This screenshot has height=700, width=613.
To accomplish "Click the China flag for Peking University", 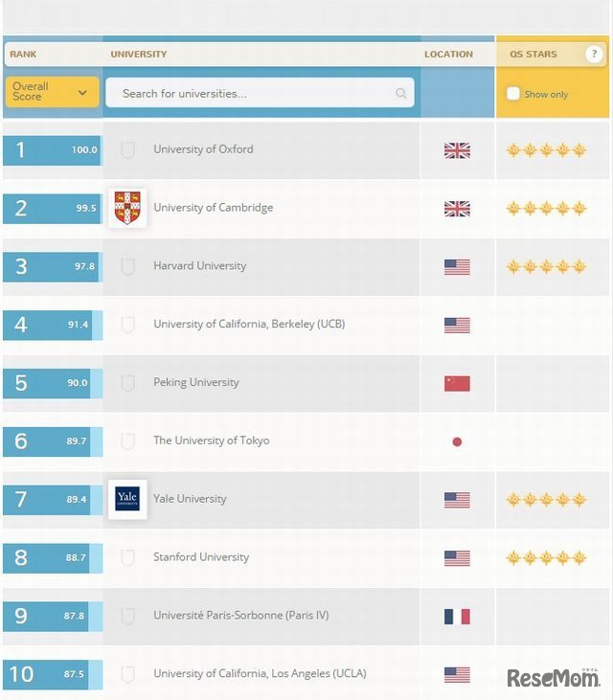I will tap(457, 383).
